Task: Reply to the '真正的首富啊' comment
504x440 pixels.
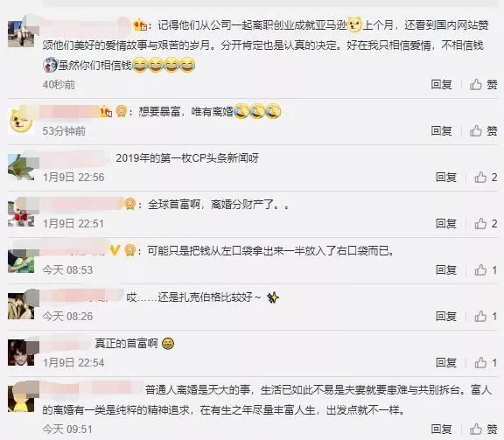Action: click(446, 362)
